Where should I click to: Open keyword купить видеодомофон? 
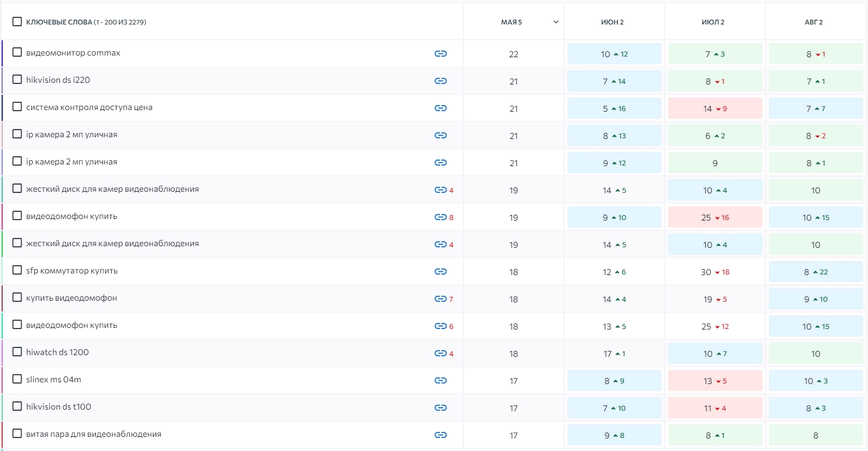(x=71, y=298)
